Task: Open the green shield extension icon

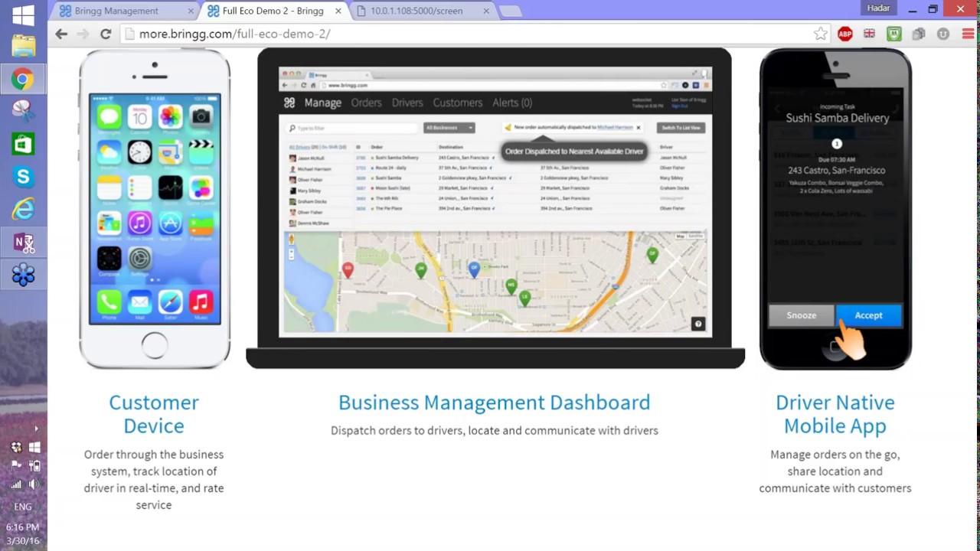Action: pos(894,34)
